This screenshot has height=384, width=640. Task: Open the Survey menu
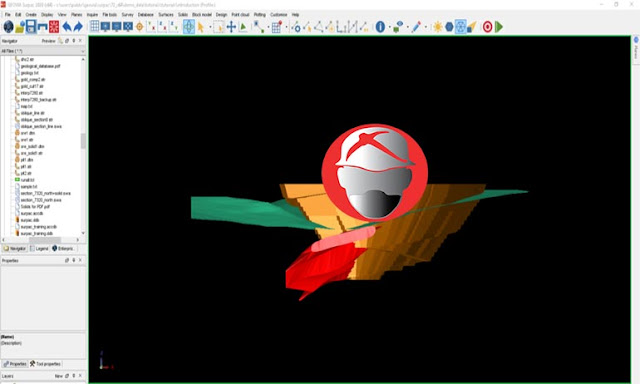coord(127,15)
